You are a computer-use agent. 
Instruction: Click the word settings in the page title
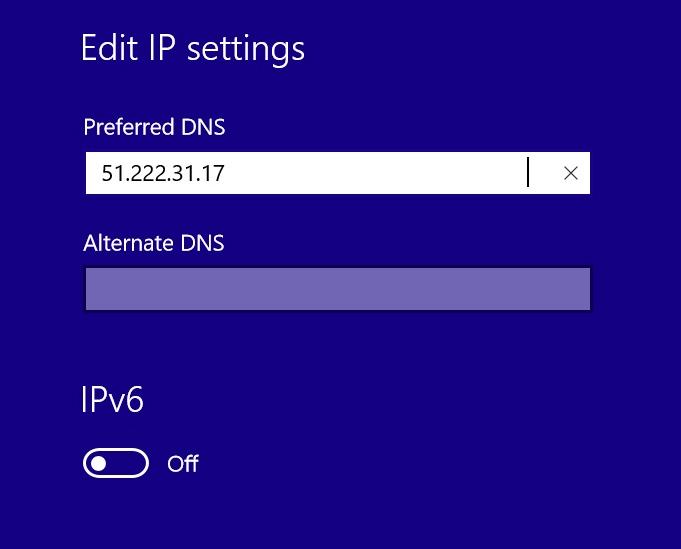tap(245, 48)
